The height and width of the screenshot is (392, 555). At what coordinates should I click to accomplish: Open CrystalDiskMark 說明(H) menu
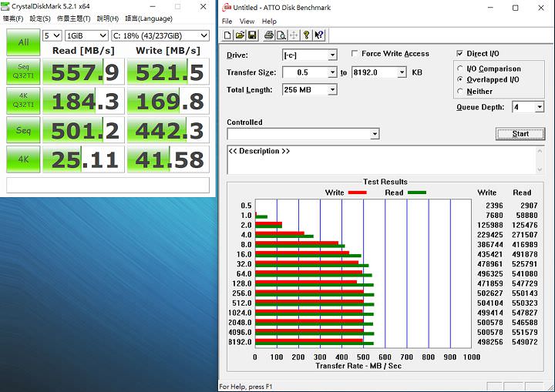pos(108,18)
